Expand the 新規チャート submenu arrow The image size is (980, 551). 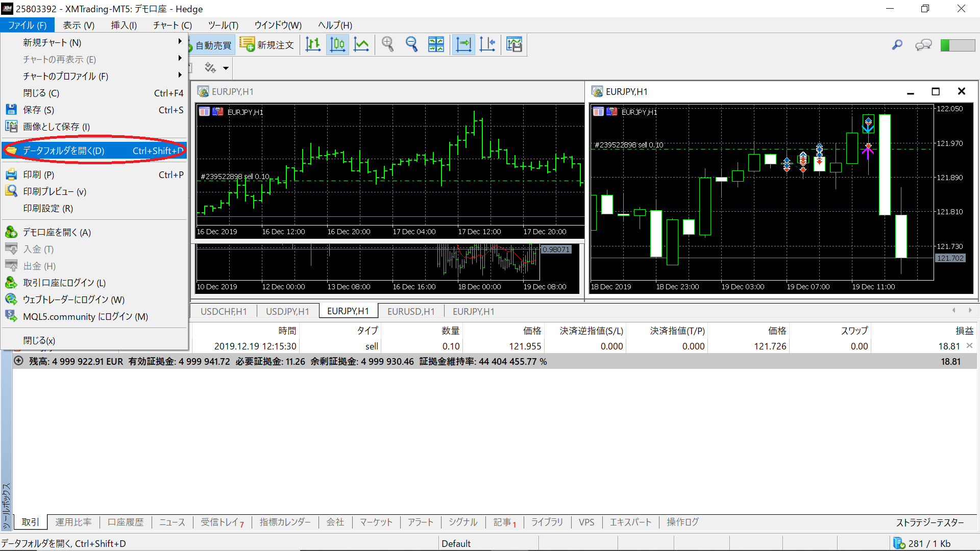(x=180, y=42)
